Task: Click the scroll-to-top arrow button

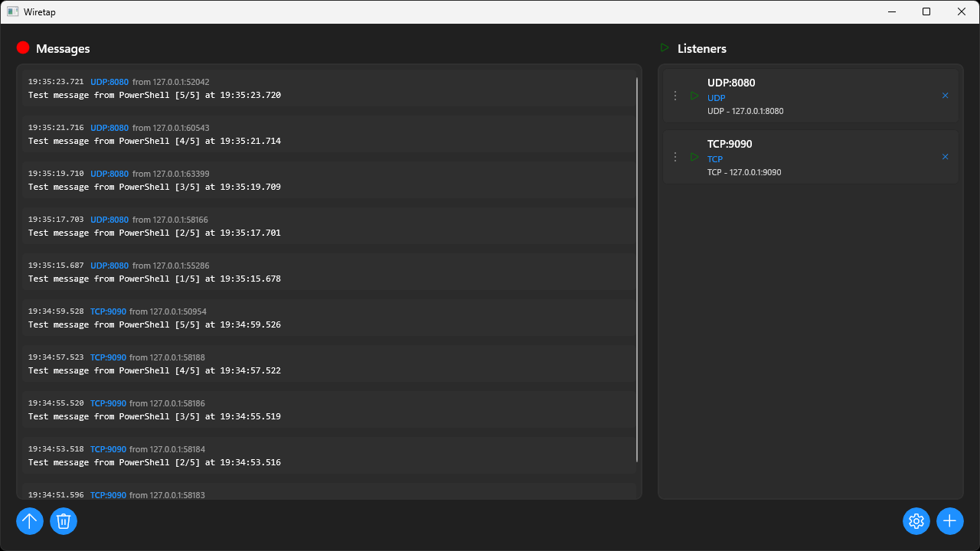Action: (30, 521)
